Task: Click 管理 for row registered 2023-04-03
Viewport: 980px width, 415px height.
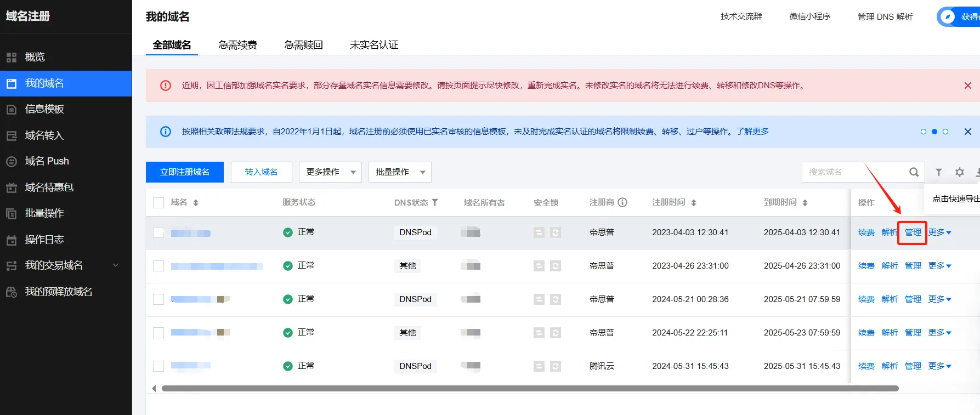Action: point(913,232)
